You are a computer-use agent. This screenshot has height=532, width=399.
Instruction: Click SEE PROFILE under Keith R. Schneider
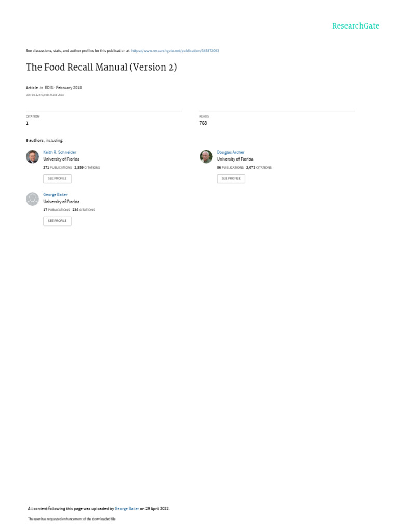coord(57,179)
